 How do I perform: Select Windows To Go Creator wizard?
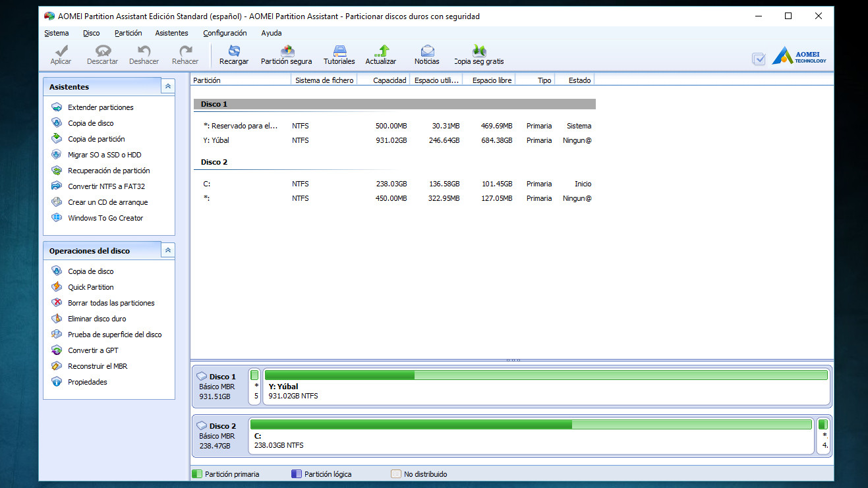[105, 218]
